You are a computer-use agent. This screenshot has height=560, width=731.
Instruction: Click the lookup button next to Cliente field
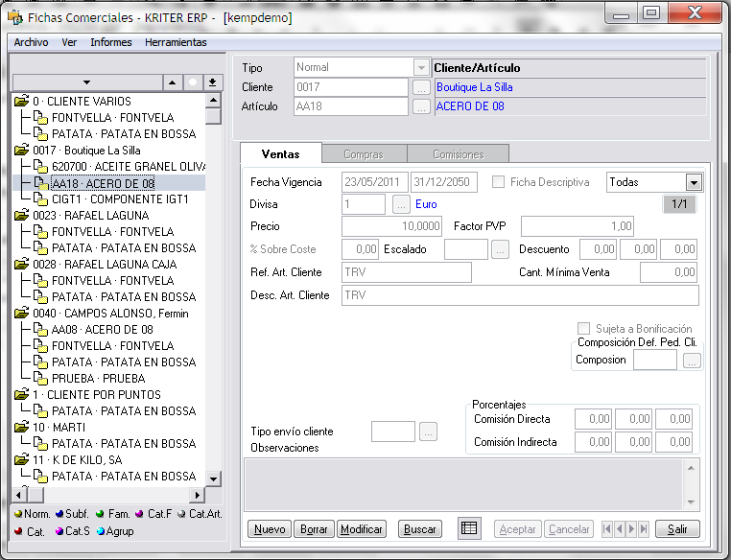(x=421, y=87)
